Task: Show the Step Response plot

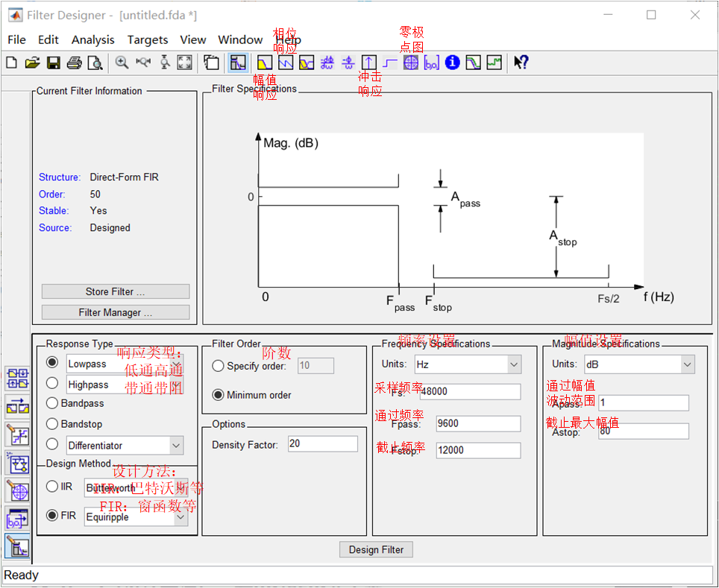Action: click(390, 63)
